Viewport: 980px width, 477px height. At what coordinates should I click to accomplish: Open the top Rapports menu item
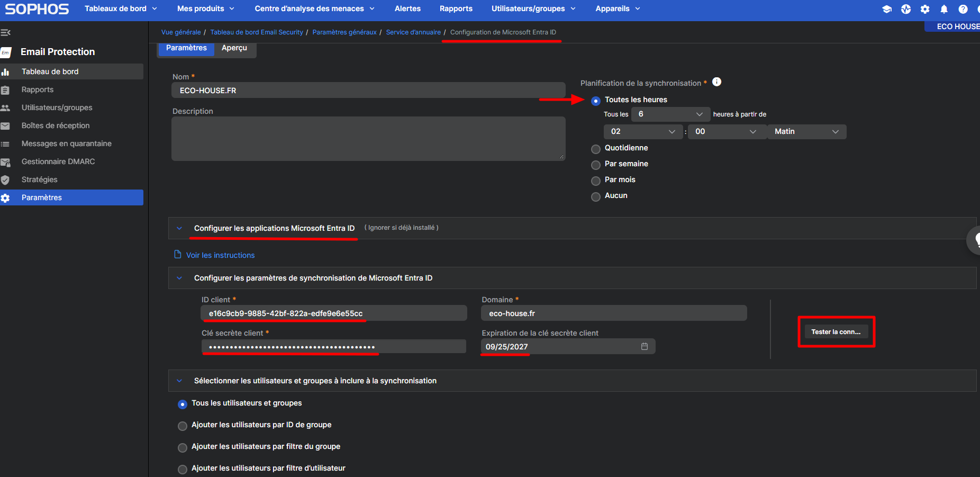pos(456,8)
